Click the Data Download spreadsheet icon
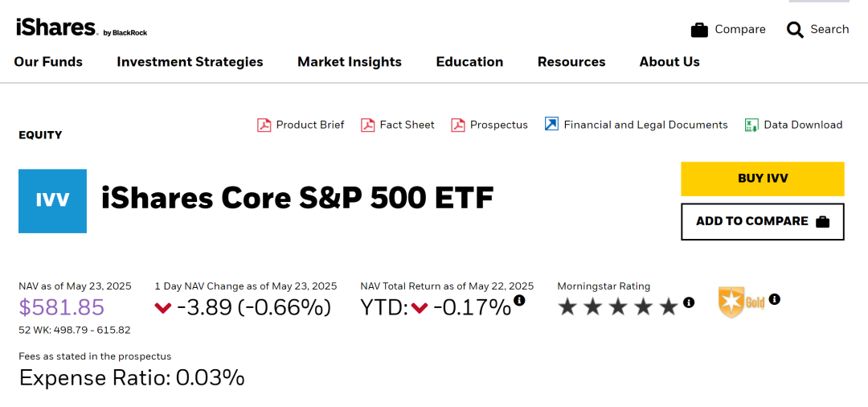 click(x=751, y=125)
